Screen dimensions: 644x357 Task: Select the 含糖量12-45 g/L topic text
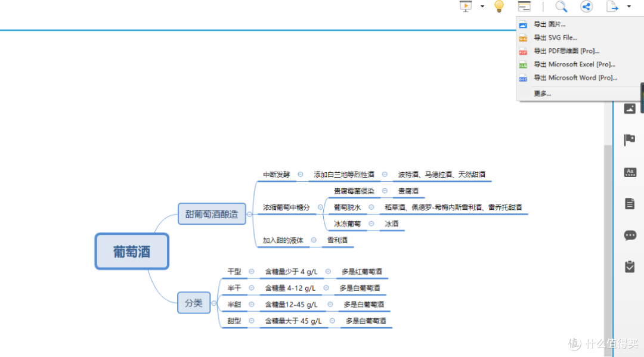pyautogui.click(x=291, y=305)
